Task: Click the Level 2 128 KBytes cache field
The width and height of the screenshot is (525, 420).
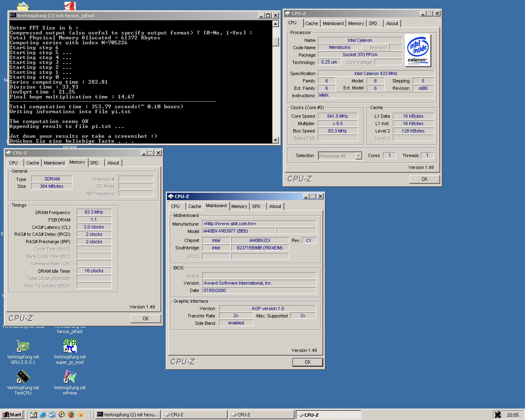Action: tap(413, 131)
